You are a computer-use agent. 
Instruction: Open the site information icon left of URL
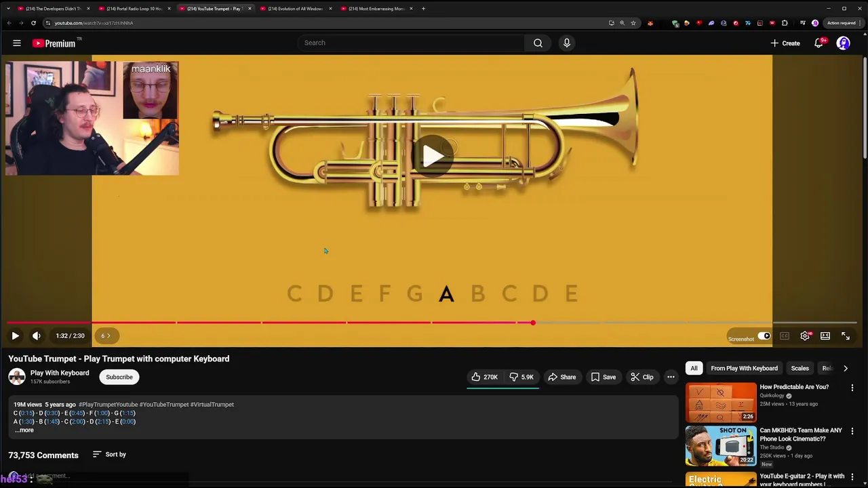[x=47, y=23]
